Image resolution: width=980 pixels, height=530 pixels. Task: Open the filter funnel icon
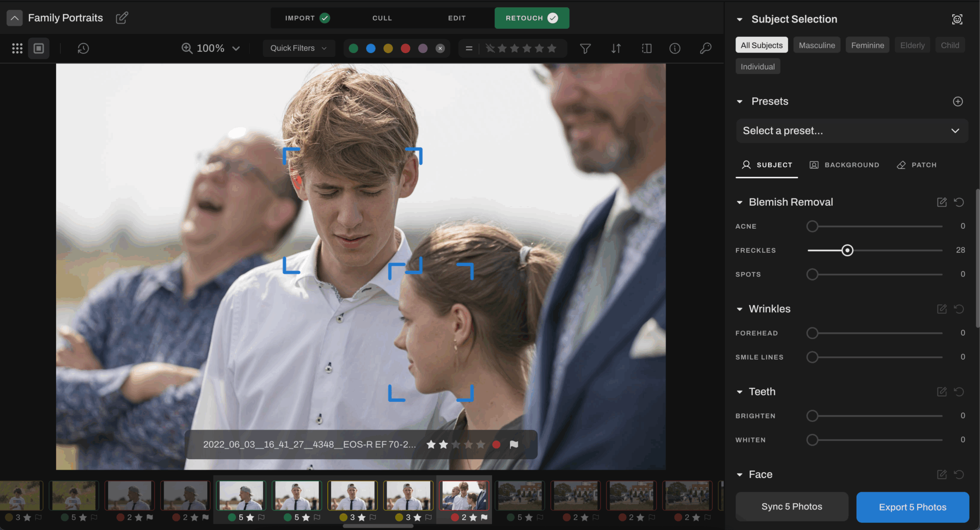[585, 48]
